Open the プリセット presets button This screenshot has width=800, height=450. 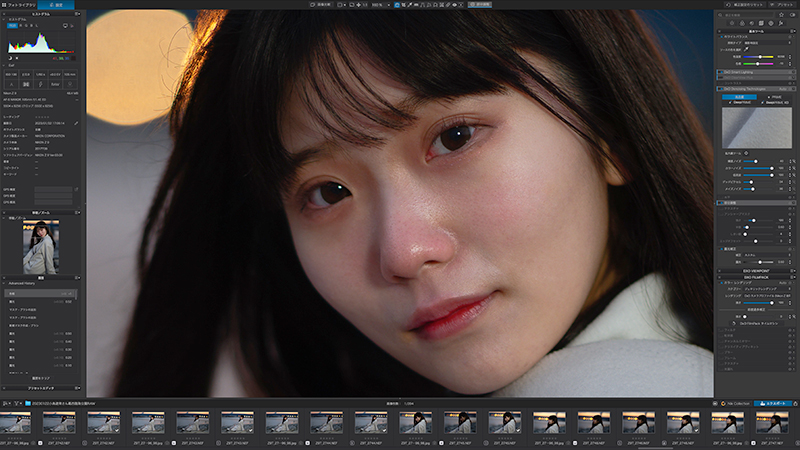(x=781, y=5)
